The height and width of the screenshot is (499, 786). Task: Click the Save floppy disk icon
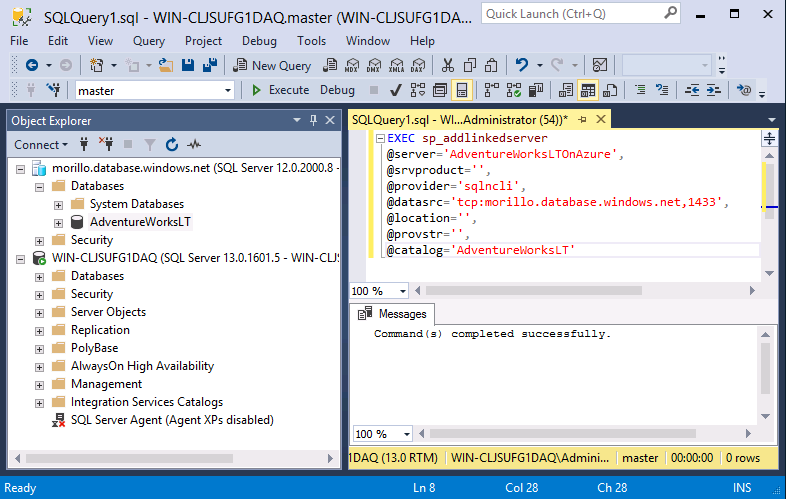point(188,65)
